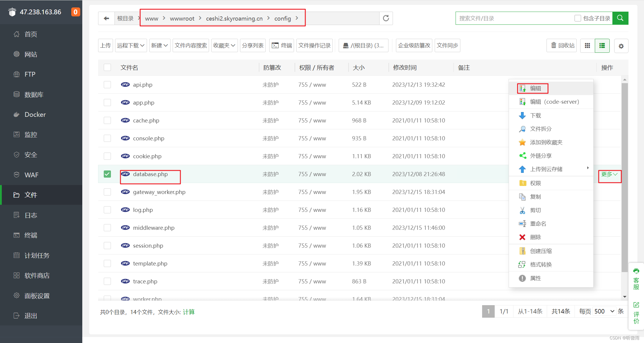Check the cache.php row checkbox

107,120
